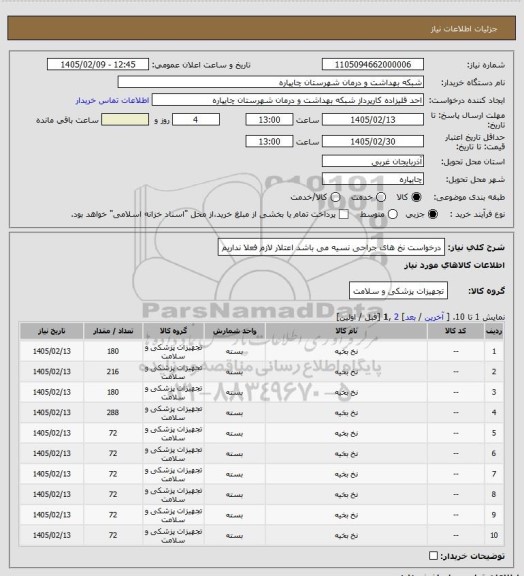The height and width of the screenshot is (576, 524).
Task: Choose the جزیی purchase type radio
Action: click(433, 214)
